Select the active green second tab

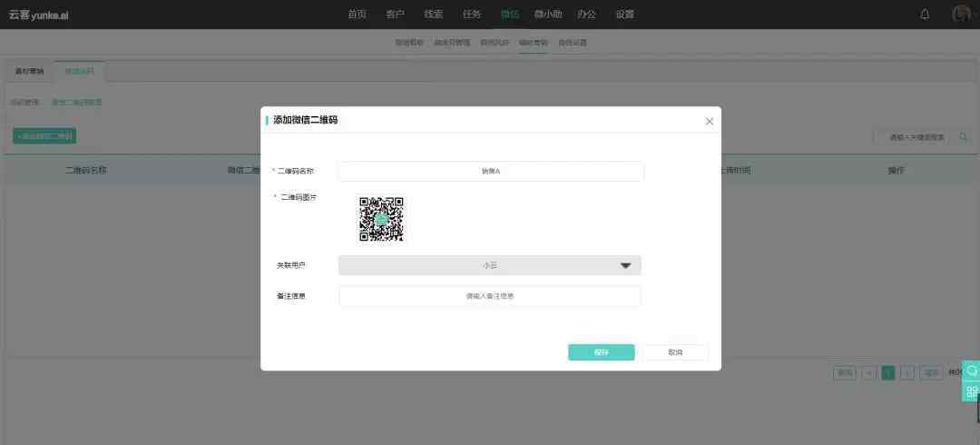pos(79,72)
